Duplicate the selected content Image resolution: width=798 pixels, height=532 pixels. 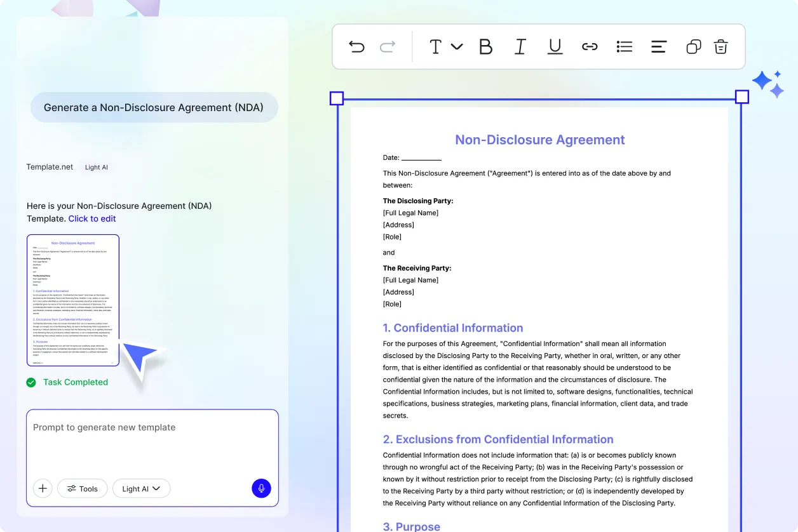point(693,46)
